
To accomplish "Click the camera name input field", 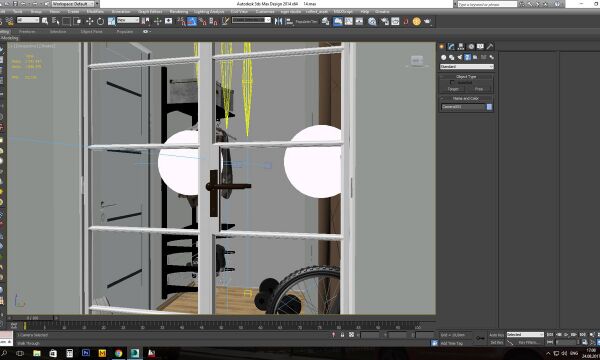I will (x=463, y=107).
